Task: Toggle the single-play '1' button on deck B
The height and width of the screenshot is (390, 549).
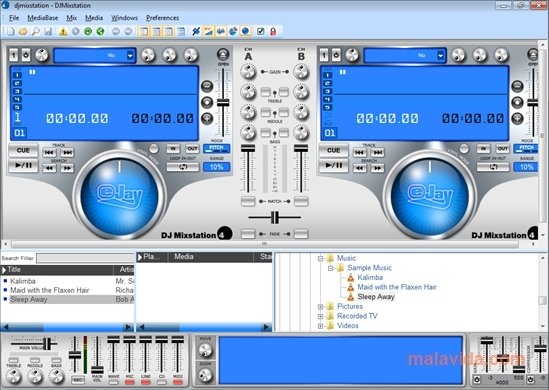Action: 324,55
